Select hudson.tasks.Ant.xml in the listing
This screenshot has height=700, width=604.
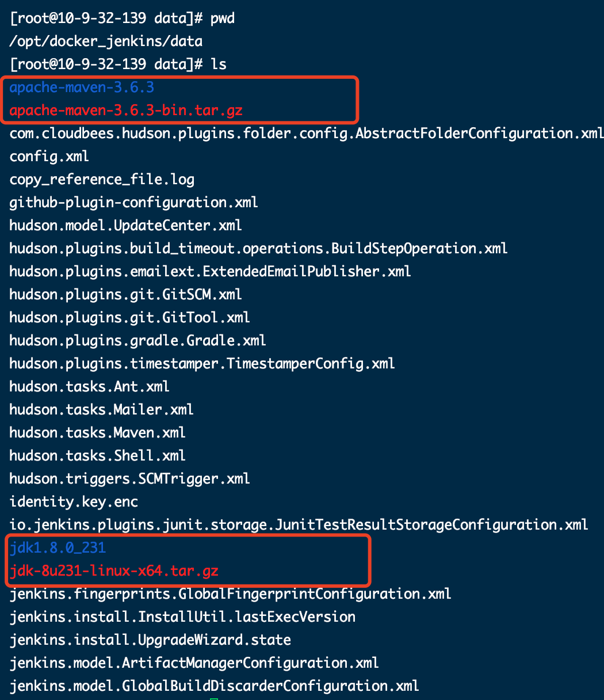[90, 387]
